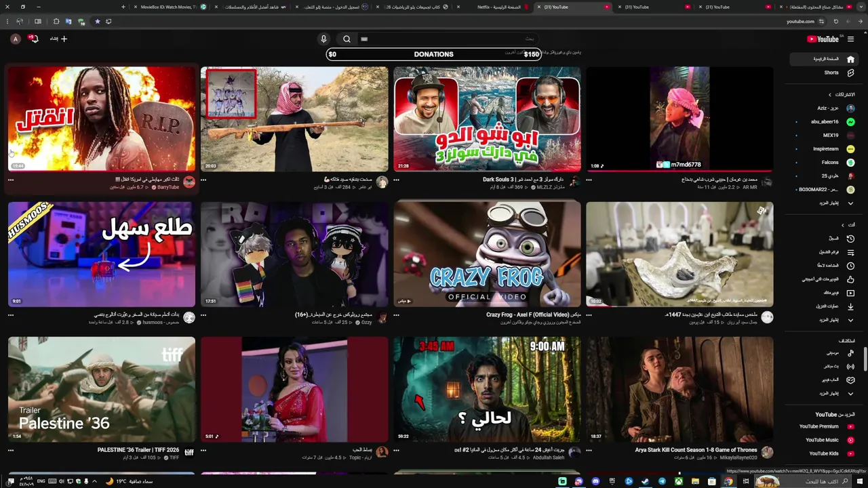Open the m7md6778 short video thumbnail

click(x=679, y=119)
